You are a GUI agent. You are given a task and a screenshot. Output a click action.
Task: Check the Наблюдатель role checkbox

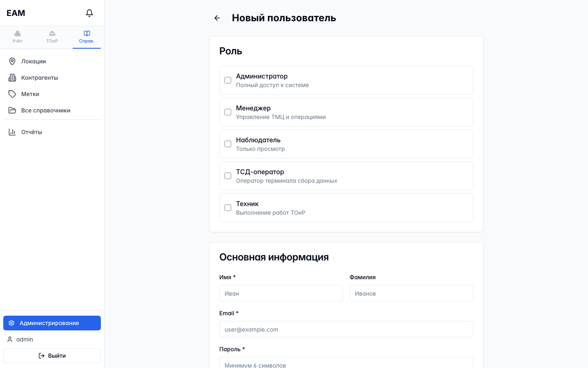[x=228, y=144]
